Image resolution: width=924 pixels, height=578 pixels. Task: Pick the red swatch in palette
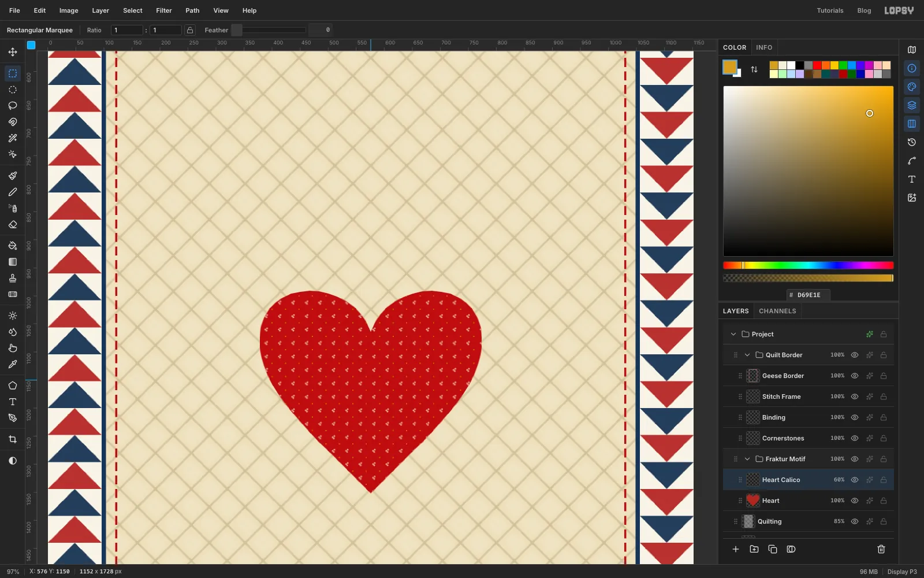pyautogui.click(x=817, y=65)
